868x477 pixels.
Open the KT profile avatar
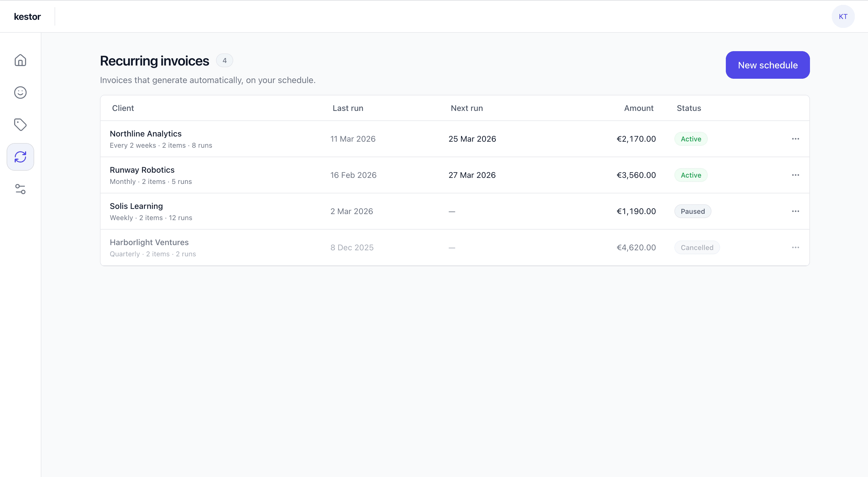pos(843,16)
